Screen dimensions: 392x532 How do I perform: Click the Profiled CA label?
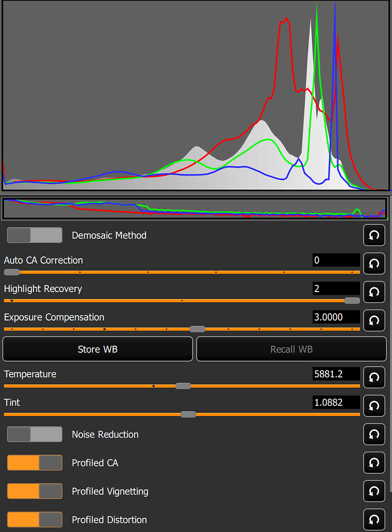pos(95,463)
